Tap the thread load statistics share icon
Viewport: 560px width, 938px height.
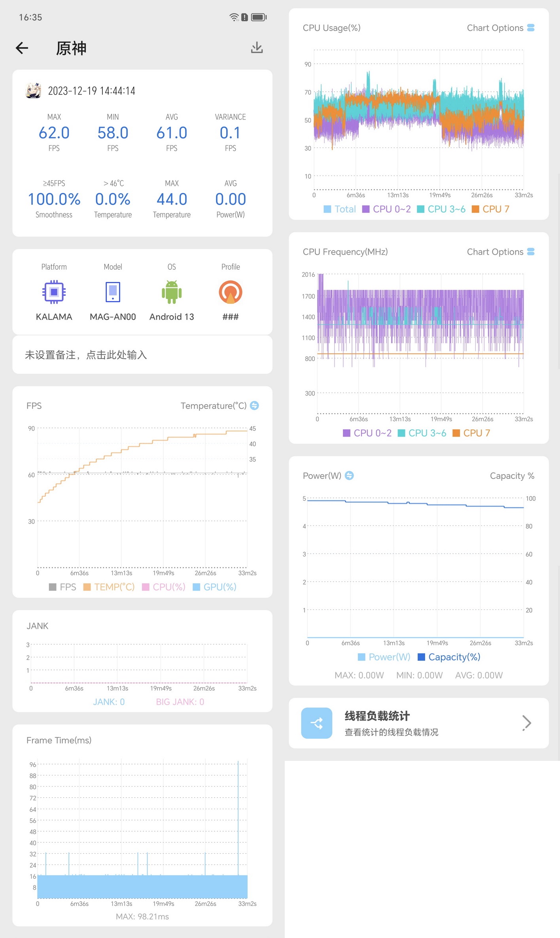pyautogui.click(x=317, y=723)
